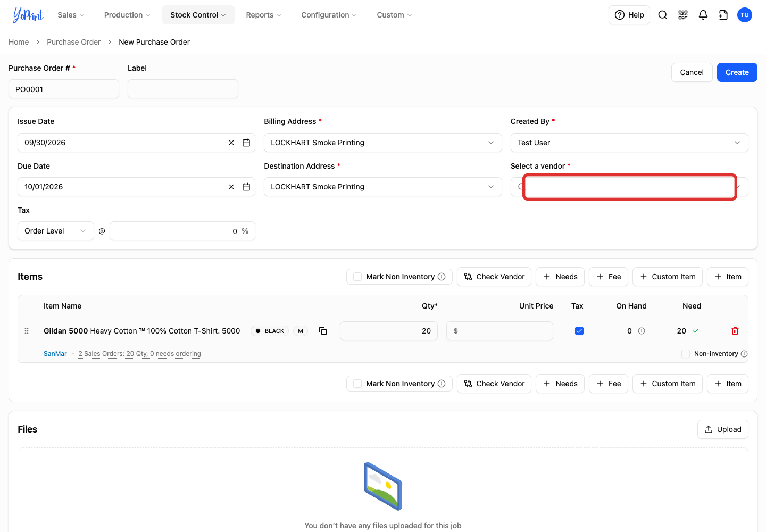This screenshot has height=532, width=766.
Task: Open the Help button
Action: (629, 15)
